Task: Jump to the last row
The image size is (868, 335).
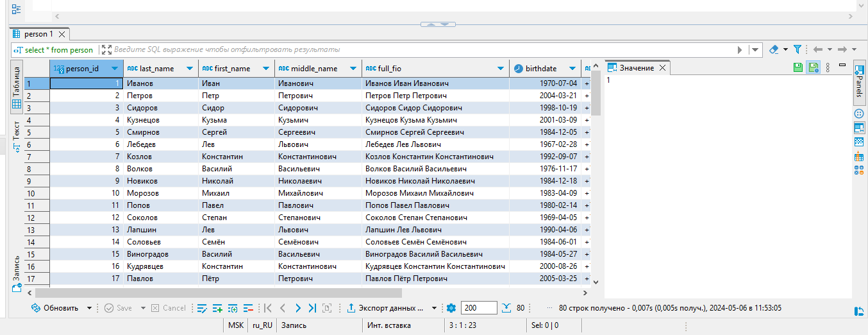Action: 312,308
